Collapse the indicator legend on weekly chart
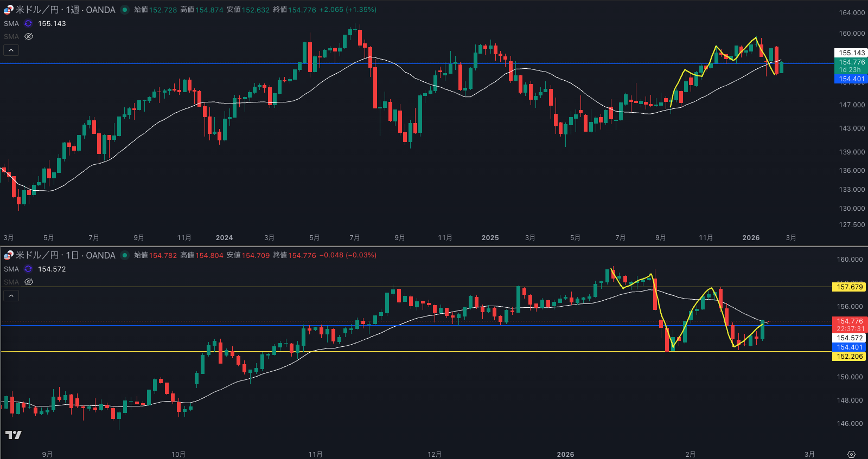This screenshot has height=459, width=868. [x=11, y=50]
